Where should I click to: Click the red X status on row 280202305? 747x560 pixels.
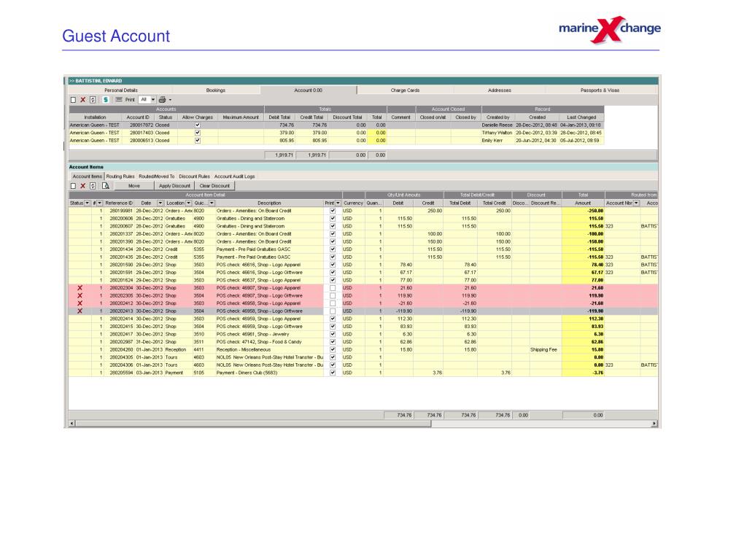[x=80, y=296]
